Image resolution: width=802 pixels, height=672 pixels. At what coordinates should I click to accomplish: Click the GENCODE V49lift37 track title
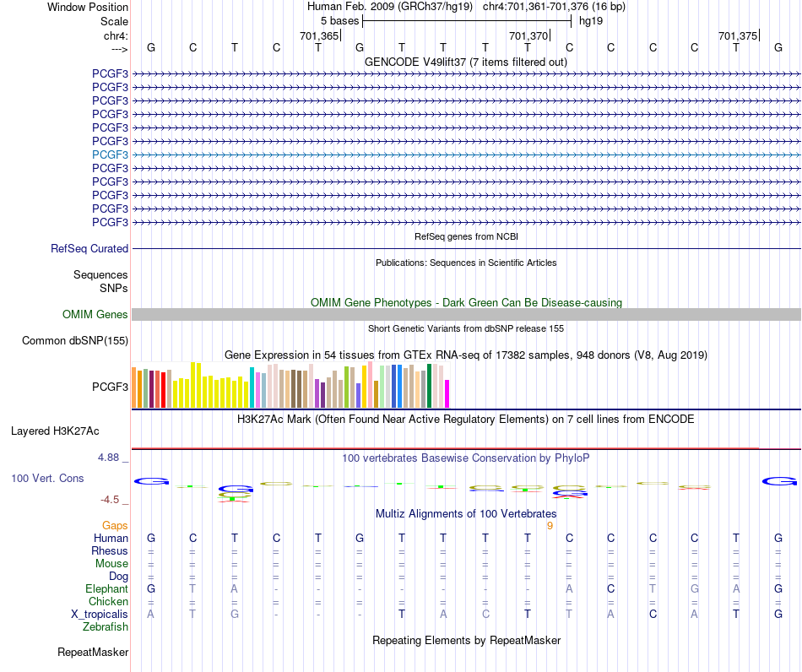(x=466, y=62)
